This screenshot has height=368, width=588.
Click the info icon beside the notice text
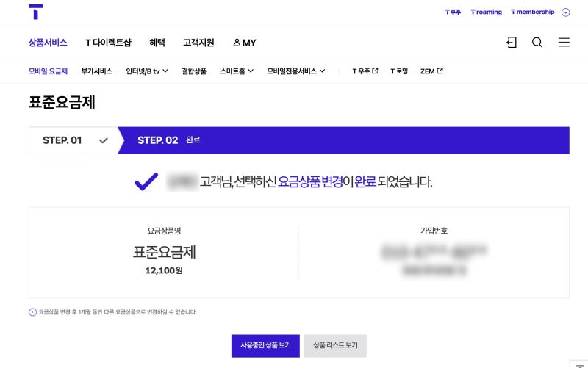(x=32, y=312)
